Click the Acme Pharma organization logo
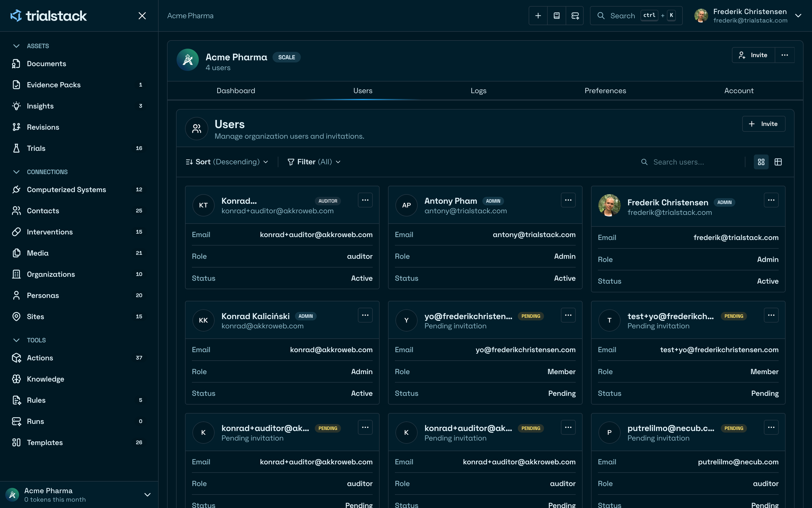812x508 pixels. tap(188, 60)
